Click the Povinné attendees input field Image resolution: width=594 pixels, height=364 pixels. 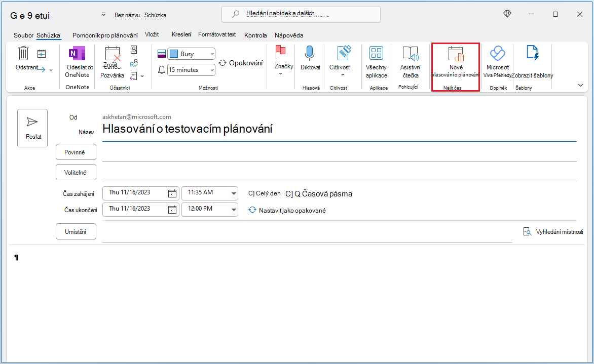(x=340, y=153)
